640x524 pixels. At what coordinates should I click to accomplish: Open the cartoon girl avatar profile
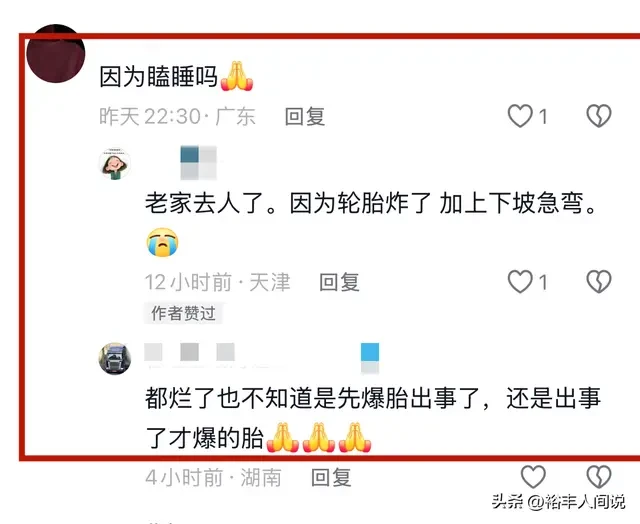[x=115, y=164]
